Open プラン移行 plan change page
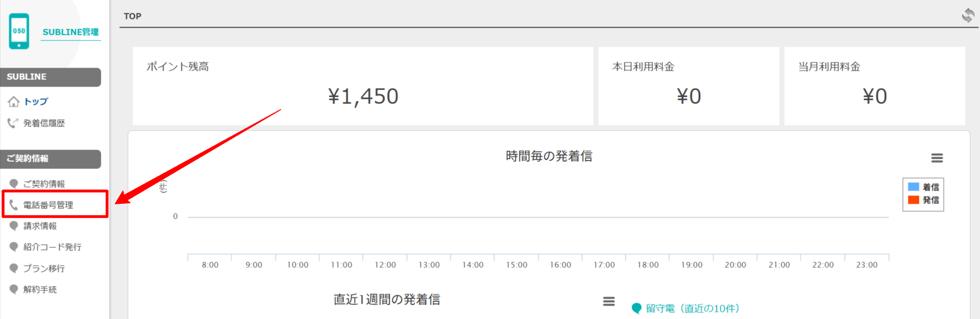The height and width of the screenshot is (319, 980). point(44,268)
